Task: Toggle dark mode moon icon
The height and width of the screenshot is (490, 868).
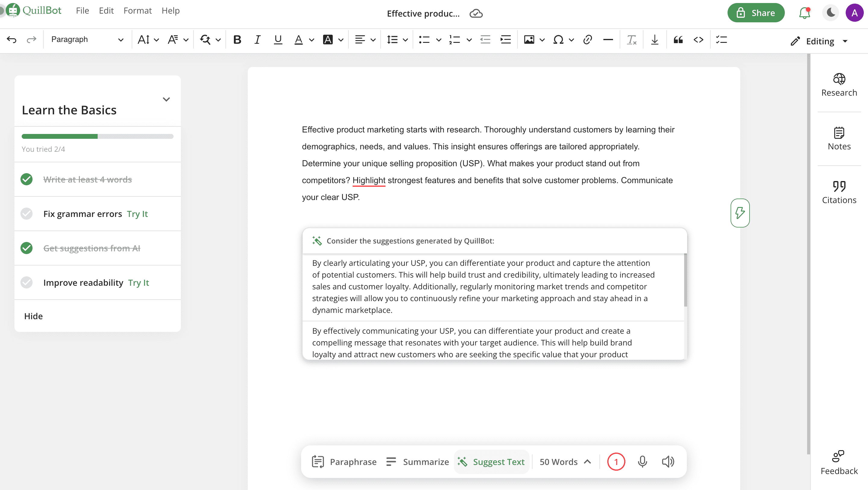Action: click(x=830, y=13)
